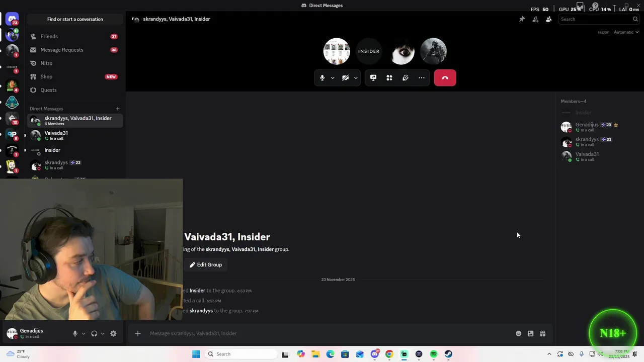Click Insider name in join message
The width and height of the screenshot is (644, 362).
click(197, 291)
